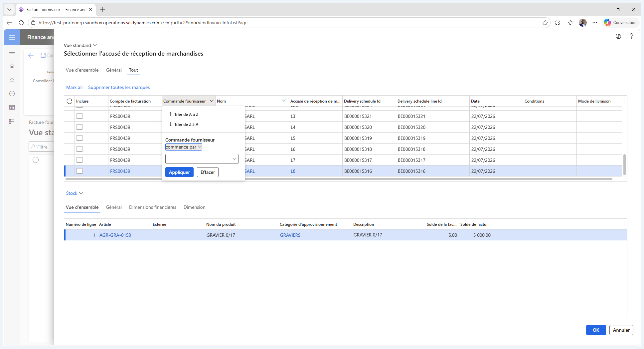Open lower Général tab
The width and height of the screenshot is (644, 349).
click(x=114, y=207)
